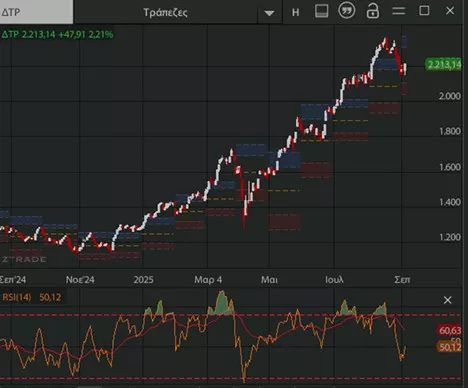The width and height of the screenshot is (468, 388).
Task: Open the two-line menu icon
Action: (399, 11)
